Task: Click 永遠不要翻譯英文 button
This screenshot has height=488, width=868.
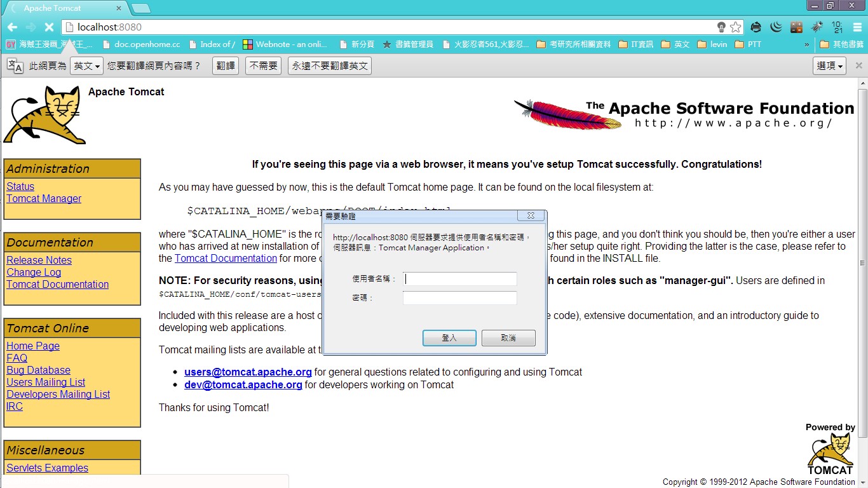Action: click(x=330, y=65)
